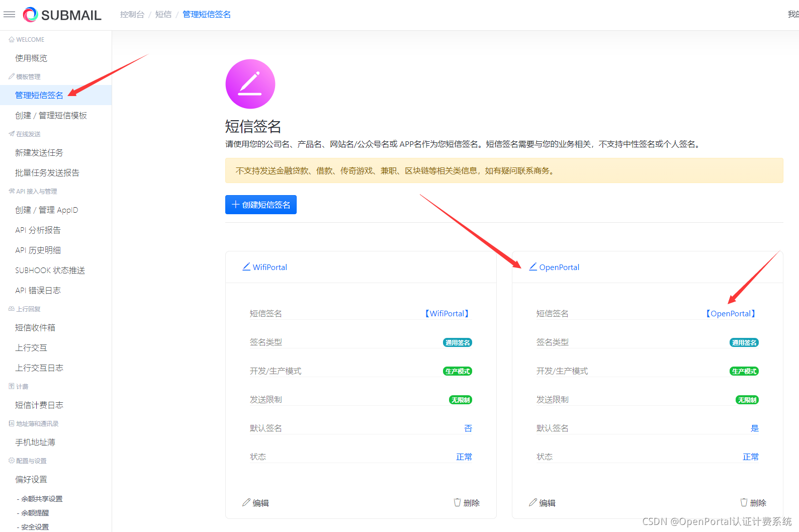
Task: Open 余额提醒 sub-item
Action: tap(35, 513)
